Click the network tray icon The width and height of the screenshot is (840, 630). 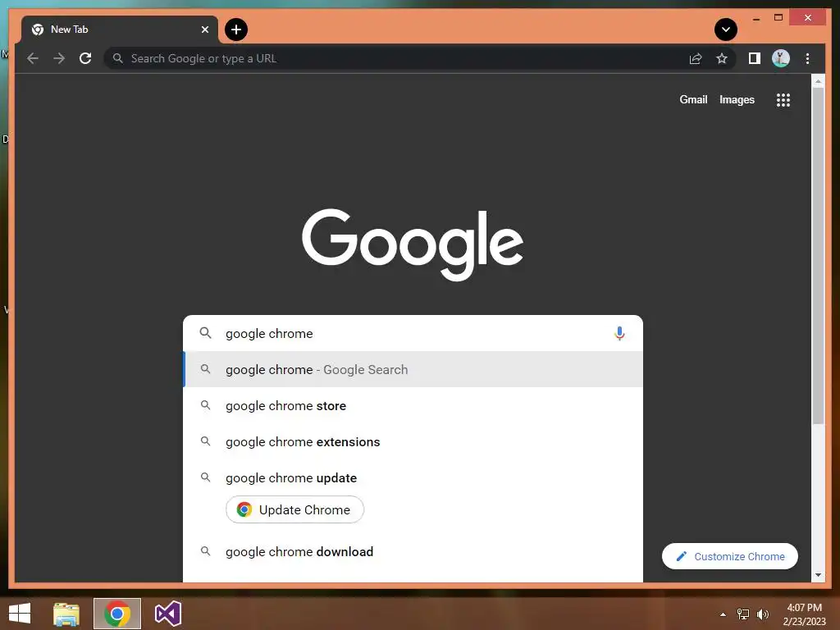tap(743, 614)
